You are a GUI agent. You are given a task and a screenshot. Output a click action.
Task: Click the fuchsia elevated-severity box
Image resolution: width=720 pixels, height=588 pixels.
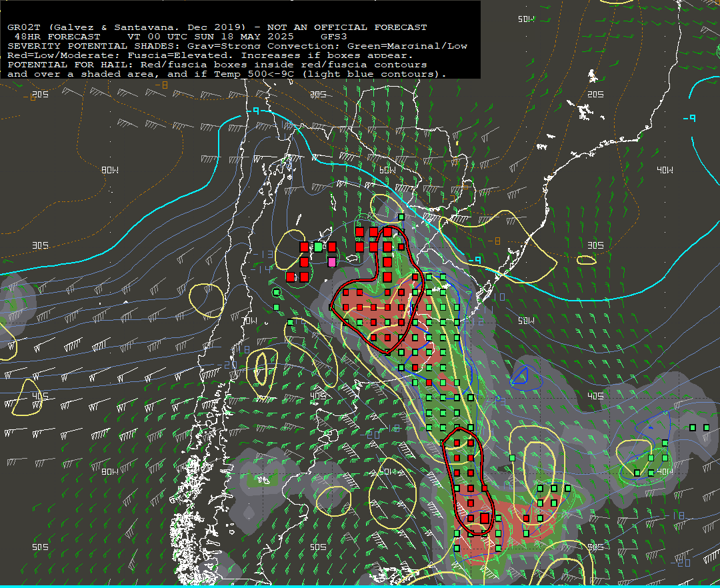(x=332, y=262)
